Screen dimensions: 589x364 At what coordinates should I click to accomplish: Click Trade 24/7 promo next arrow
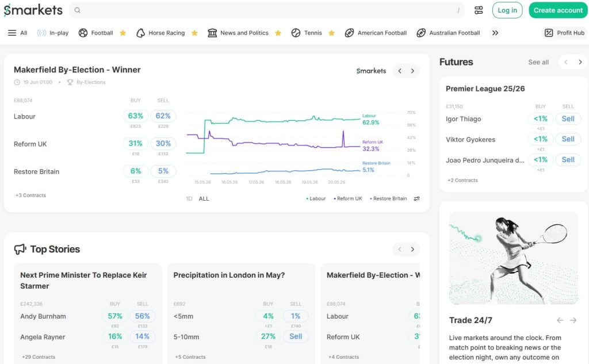coord(573,320)
